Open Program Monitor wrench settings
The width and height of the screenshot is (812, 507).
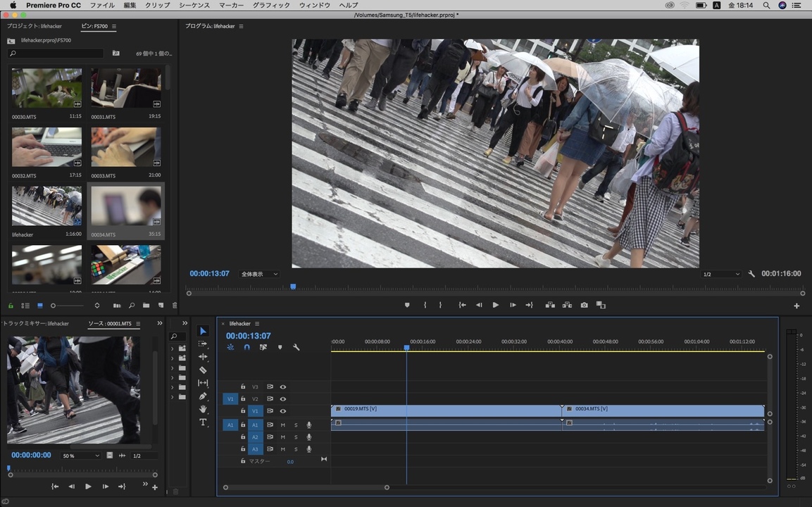pyautogui.click(x=751, y=274)
